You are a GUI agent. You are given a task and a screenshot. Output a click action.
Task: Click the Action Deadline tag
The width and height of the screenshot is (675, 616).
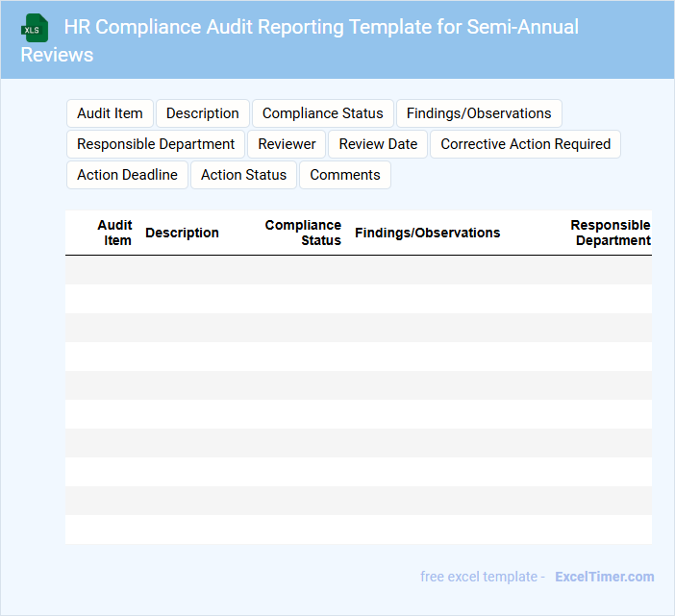click(x=127, y=175)
